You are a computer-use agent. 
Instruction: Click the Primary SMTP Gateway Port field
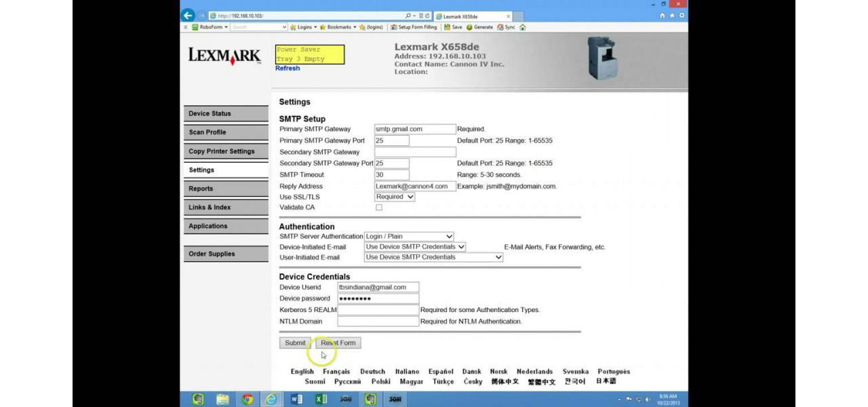(x=392, y=140)
